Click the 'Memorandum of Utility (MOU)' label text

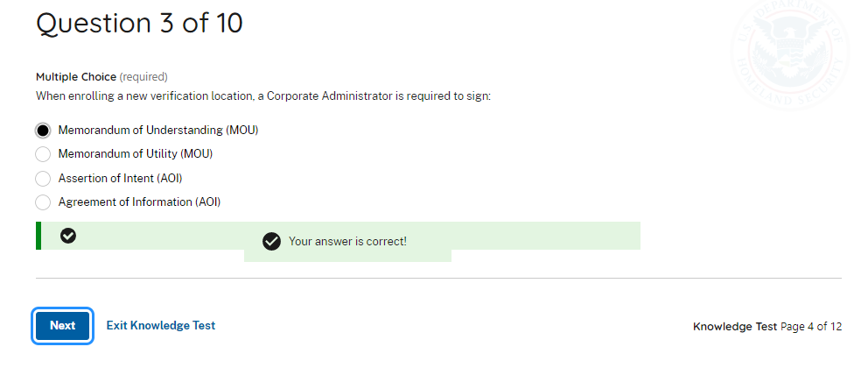pos(136,154)
